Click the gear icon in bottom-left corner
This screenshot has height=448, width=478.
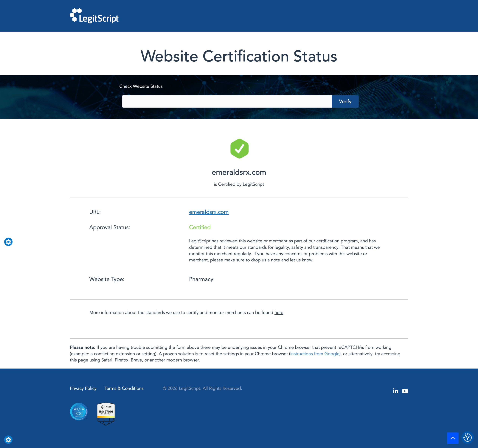click(8, 440)
